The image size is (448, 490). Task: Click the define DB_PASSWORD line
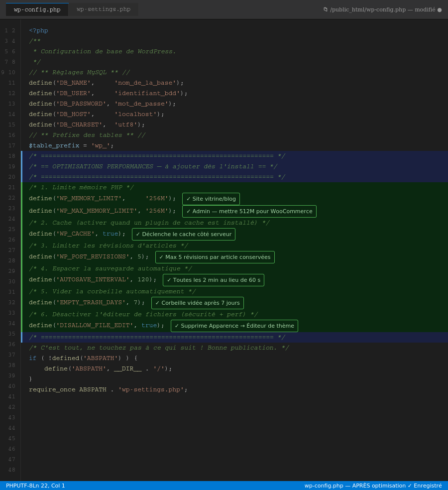(102, 104)
